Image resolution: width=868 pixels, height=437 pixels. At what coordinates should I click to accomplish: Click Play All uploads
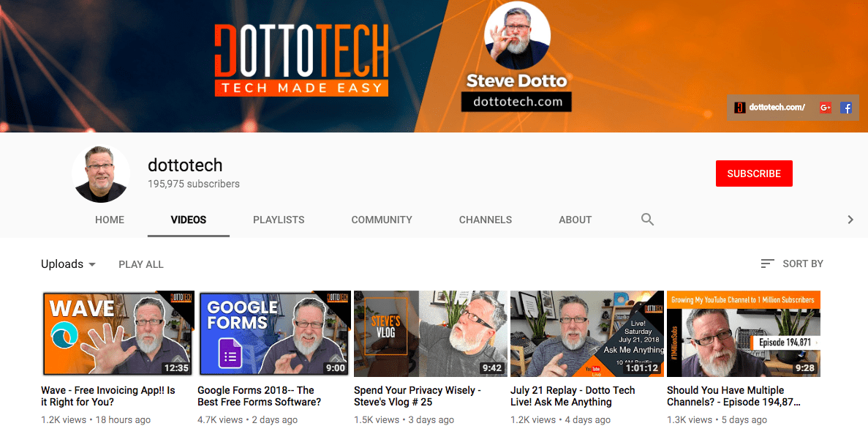[x=141, y=265]
